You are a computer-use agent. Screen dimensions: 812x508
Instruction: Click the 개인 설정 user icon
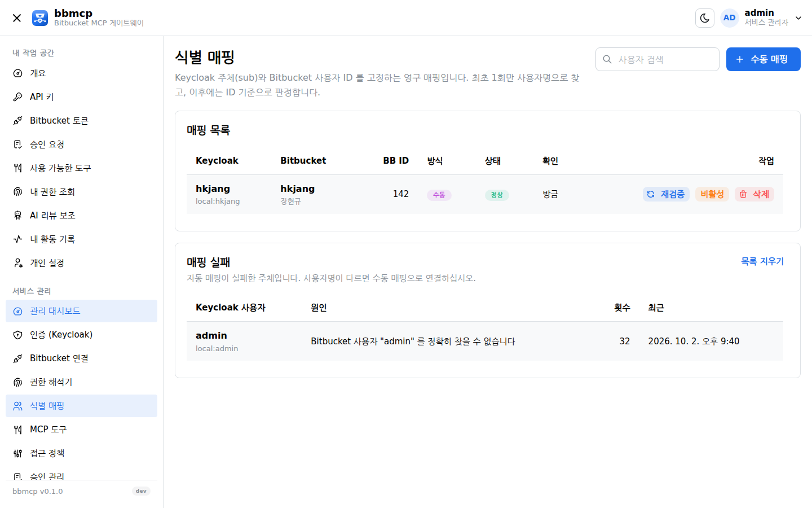click(x=17, y=263)
